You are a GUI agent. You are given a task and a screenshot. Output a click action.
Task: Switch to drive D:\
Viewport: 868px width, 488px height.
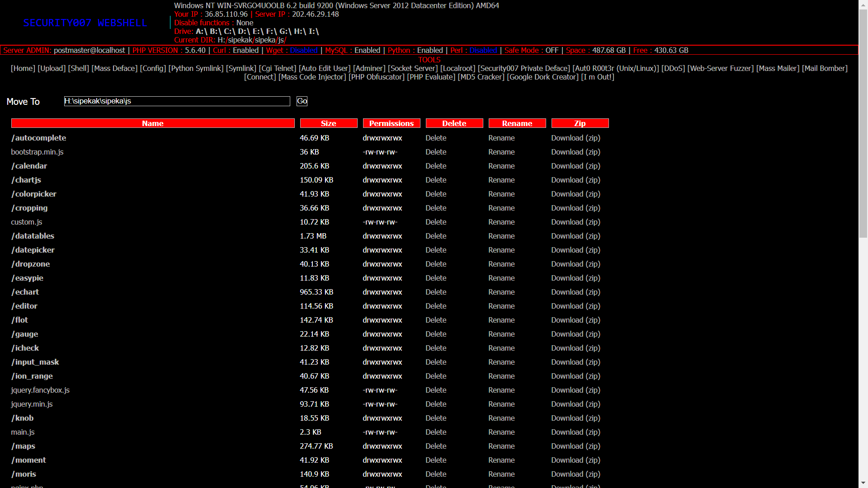pos(244,31)
